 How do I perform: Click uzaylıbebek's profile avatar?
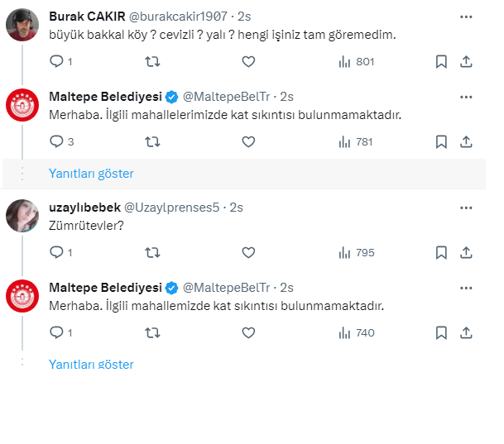[x=22, y=216]
